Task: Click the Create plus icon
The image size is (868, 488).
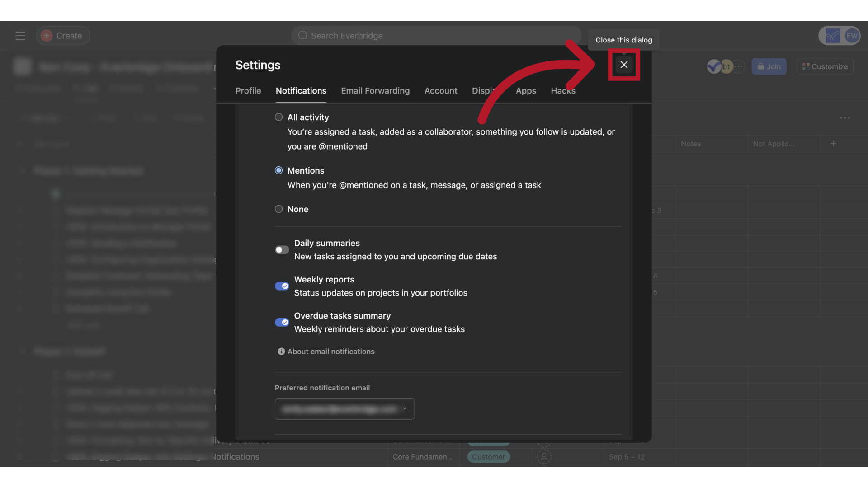Action: (47, 36)
